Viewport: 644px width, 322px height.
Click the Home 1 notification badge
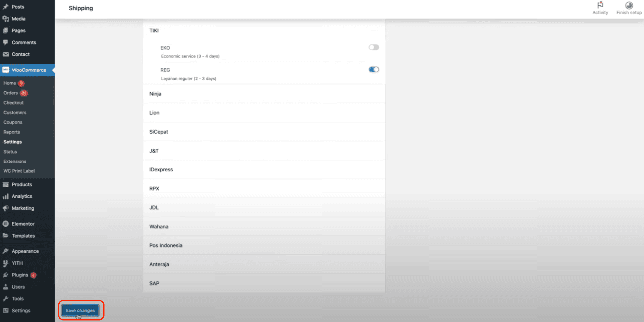point(21,83)
